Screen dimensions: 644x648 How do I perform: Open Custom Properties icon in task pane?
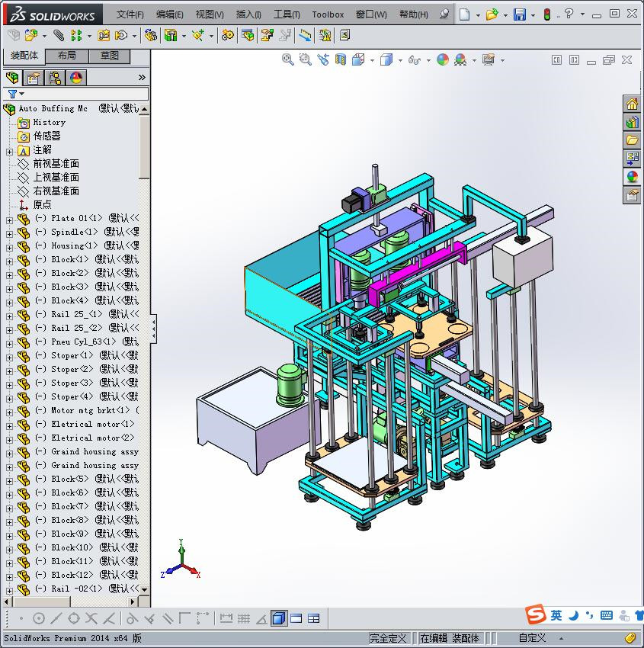coord(632,195)
